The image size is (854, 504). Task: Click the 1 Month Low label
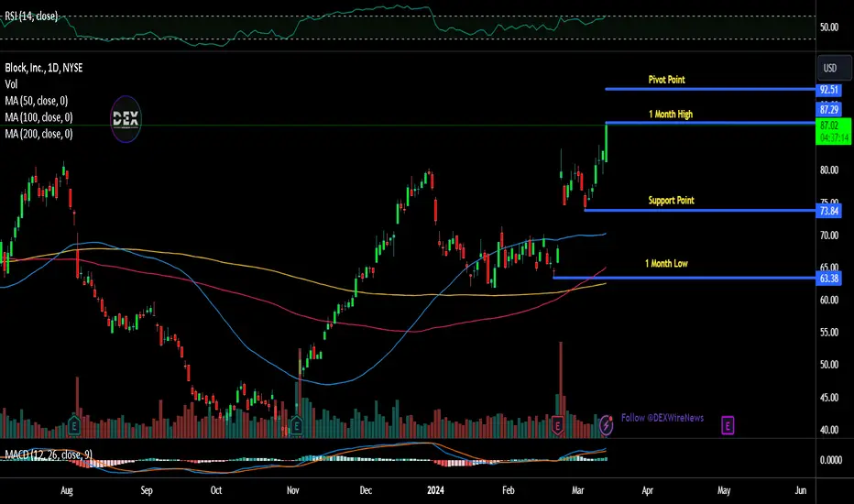tap(666, 264)
